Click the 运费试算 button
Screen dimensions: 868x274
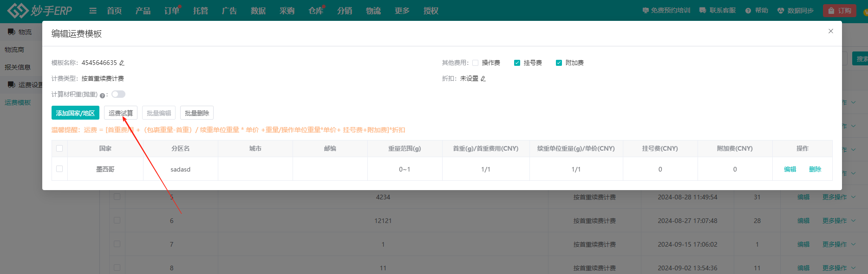(x=121, y=113)
